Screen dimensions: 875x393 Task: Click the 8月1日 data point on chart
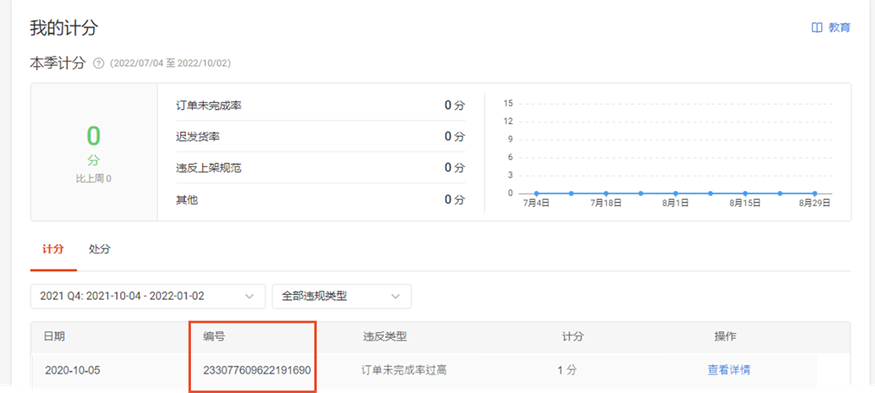click(676, 193)
